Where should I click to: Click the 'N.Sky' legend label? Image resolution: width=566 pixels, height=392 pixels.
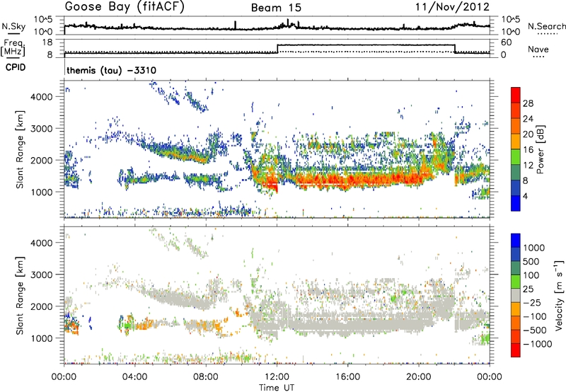click(13, 26)
